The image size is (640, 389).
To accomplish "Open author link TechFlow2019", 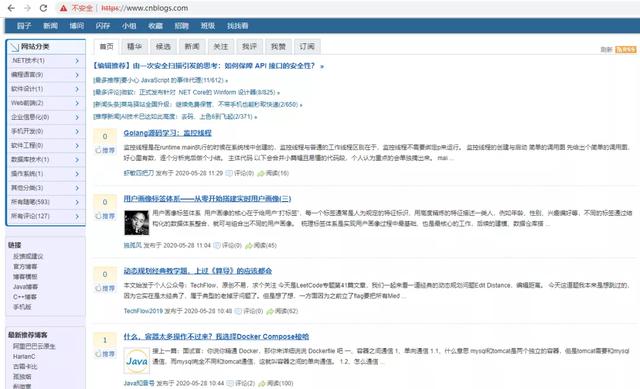I will tap(143, 311).
